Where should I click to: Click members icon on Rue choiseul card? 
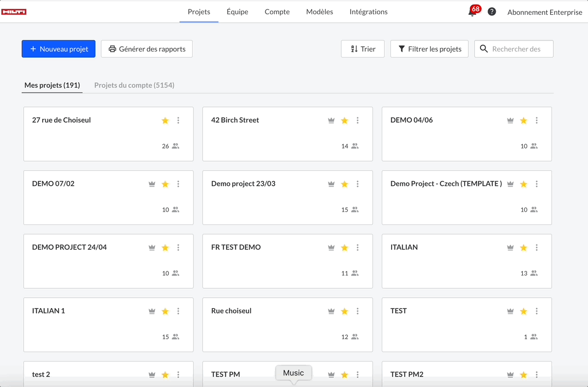coord(355,337)
